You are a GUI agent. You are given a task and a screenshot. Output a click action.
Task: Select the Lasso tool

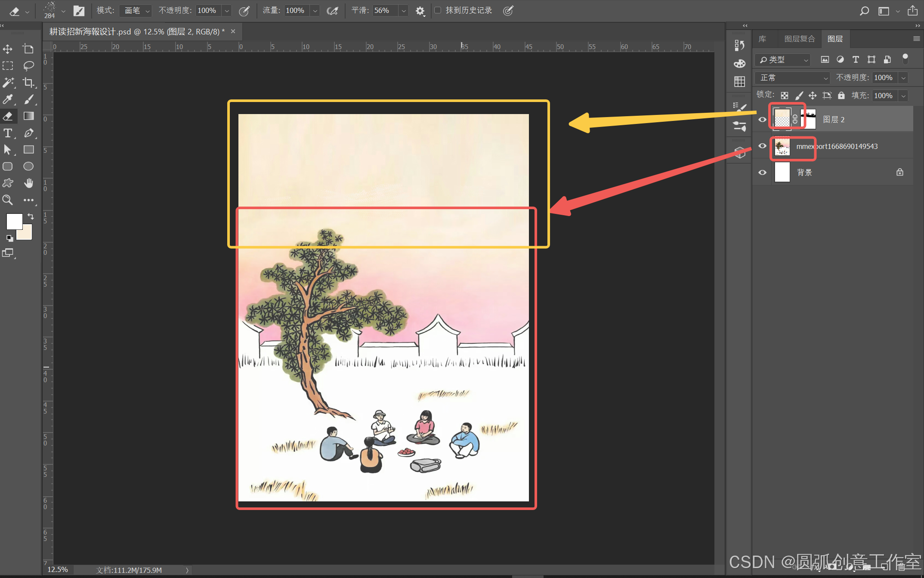(28, 66)
